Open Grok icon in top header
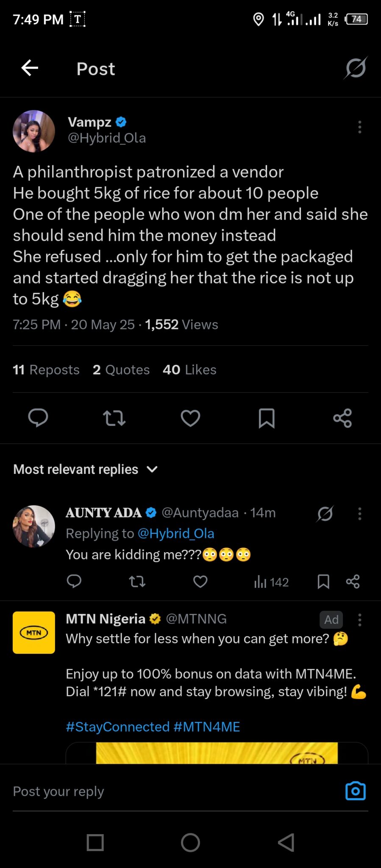Viewport: 381px width, 868px height. (355, 68)
